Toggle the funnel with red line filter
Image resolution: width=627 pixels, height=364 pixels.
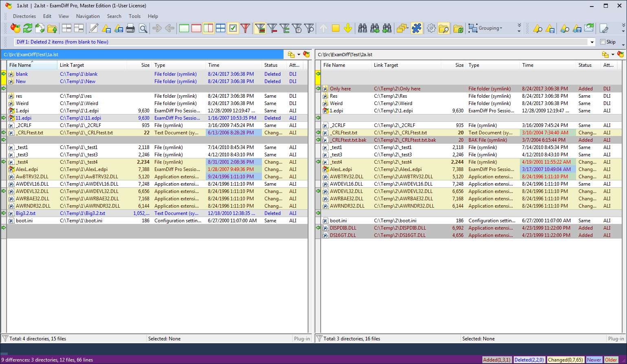pyautogui.click(x=272, y=28)
